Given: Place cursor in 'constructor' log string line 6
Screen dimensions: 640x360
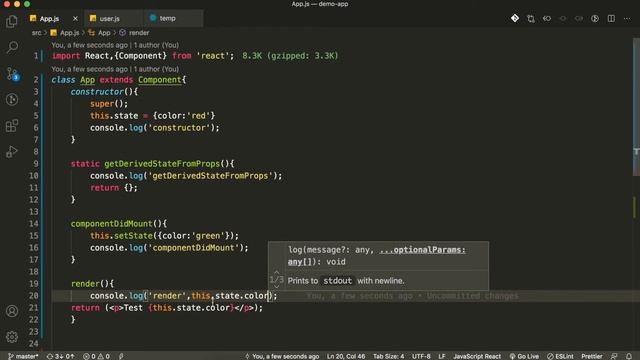Looking at the screenshot, I should coord(180,128).
